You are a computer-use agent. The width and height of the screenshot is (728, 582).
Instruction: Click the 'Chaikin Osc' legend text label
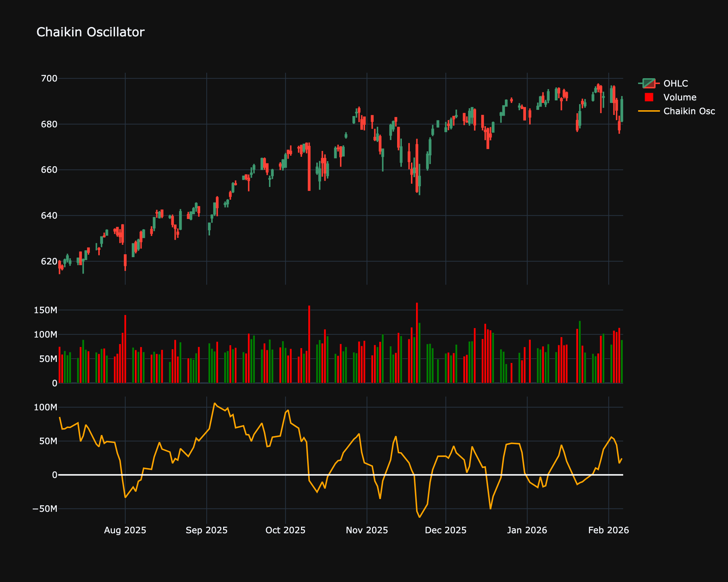[690, 112]
